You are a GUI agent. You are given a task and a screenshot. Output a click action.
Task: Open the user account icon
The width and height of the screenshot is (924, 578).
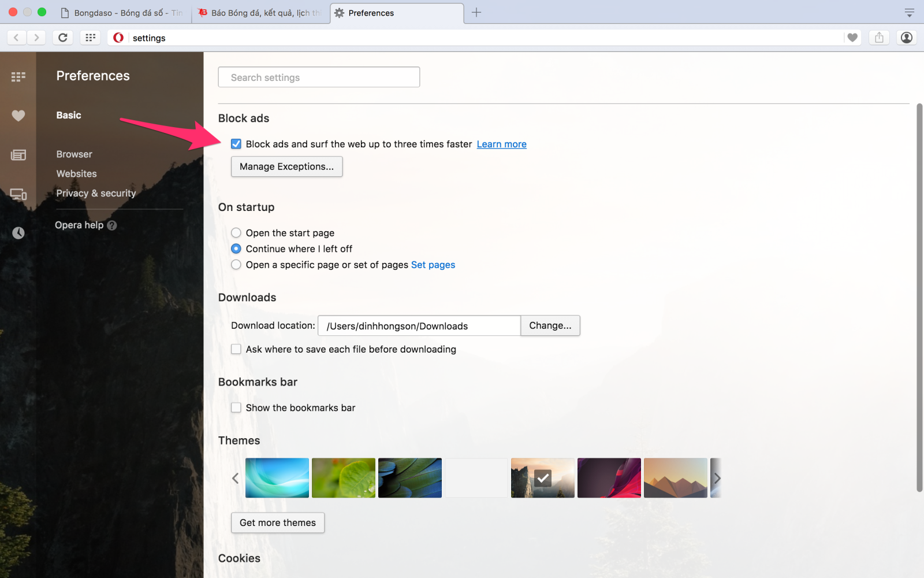907,38
